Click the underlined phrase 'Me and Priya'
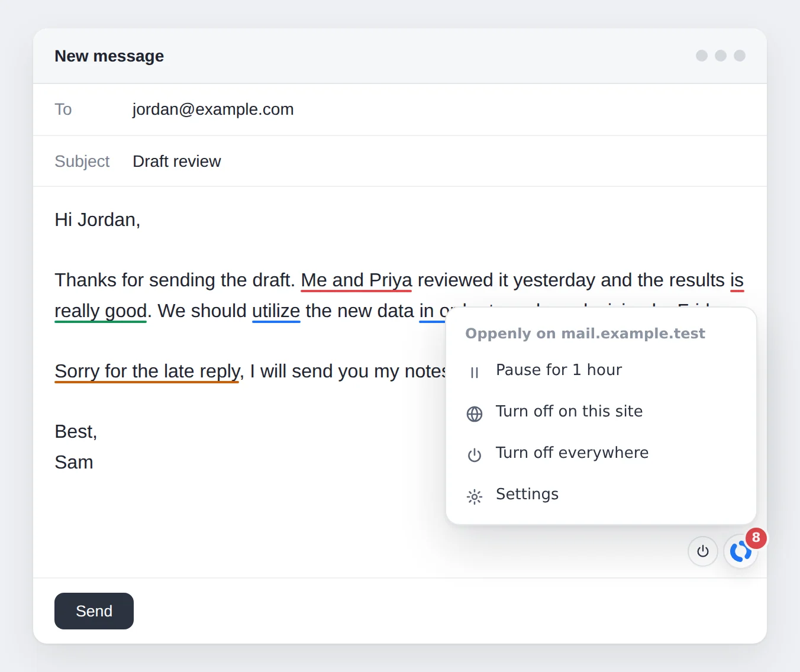The height and width of the screenshot is (672, 800). coord(356,280)
